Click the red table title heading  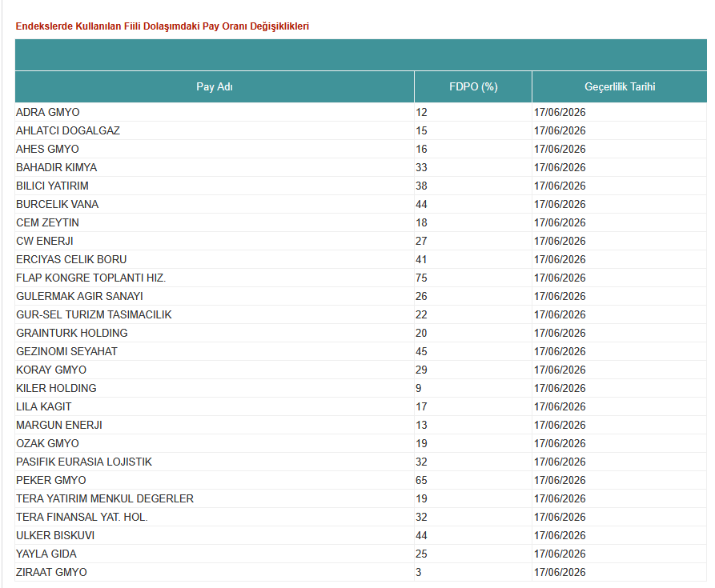point(163,26)
